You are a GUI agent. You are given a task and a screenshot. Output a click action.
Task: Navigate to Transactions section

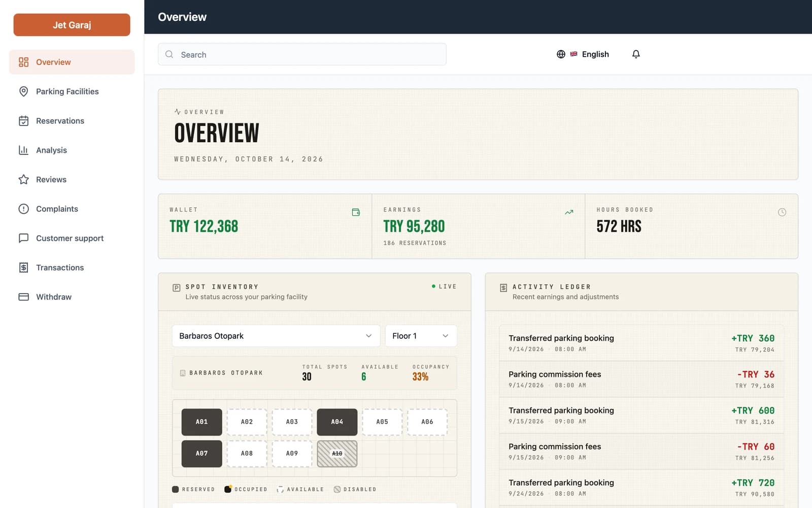tap(72, 268)
